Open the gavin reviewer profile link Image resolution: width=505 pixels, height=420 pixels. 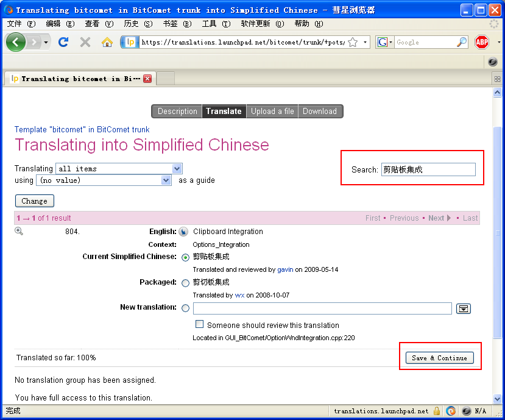click(x=285, y=269)
